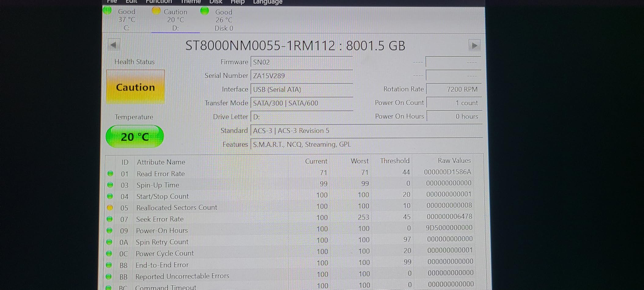Click the ID column header
Viewport: 644px width, 290px height.
(125, 162)
